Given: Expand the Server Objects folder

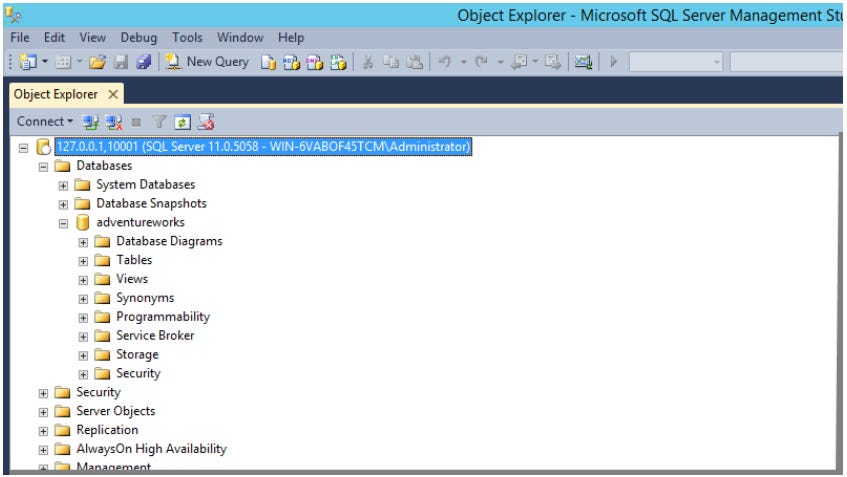Looking at the screenshot, I should coord(43,413).
